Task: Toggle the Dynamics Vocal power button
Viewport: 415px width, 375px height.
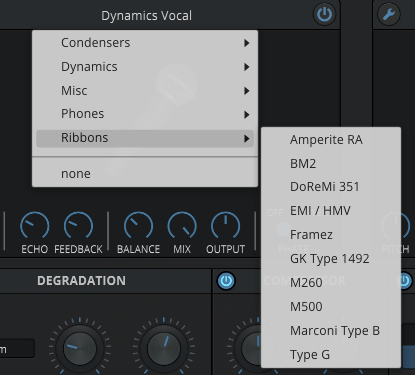Action: [x=324, y=14]
